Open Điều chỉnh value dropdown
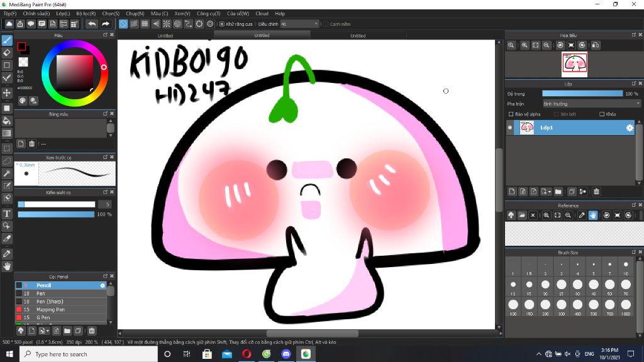The image size is (644, 362). click(299, 25)
